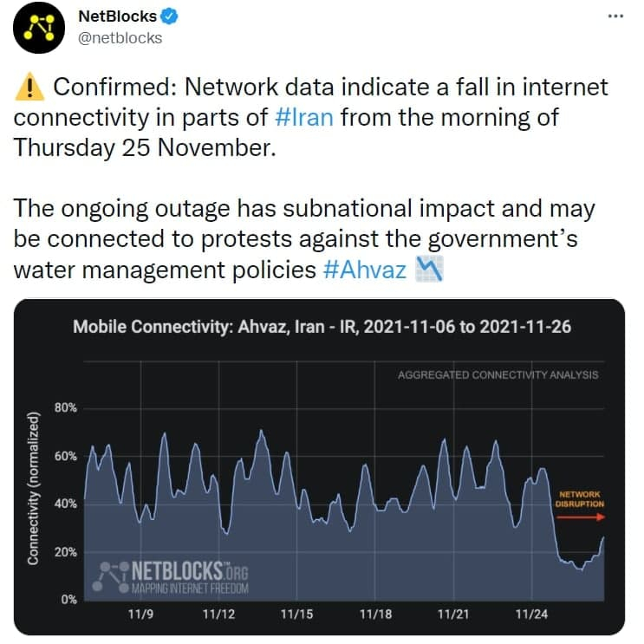The height and width of the screenshot is (644, 644).
Task: Click the 80% connectivity axis label
Action: coord(67,407)
